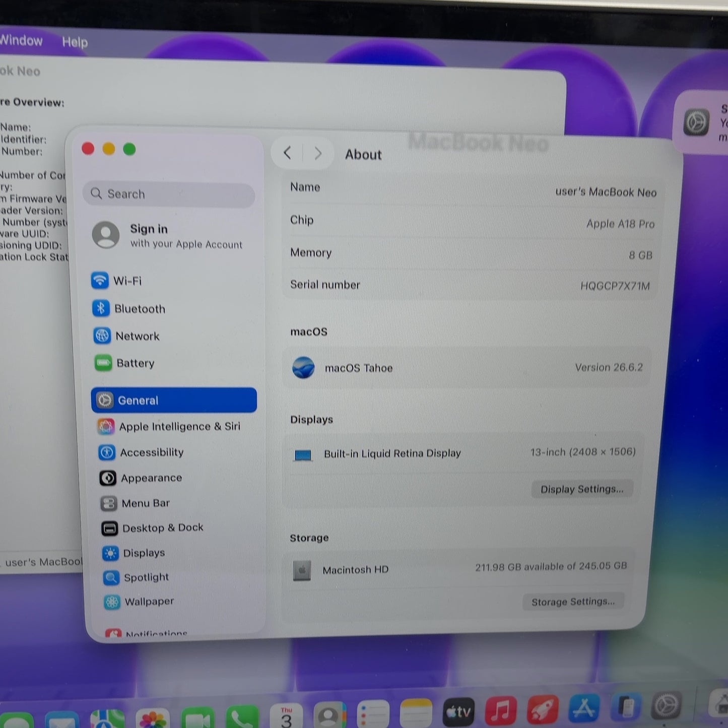Screen dimensions: 728x728
Task: Open the Notes app in the Dock
Action: tap(416, 713)
